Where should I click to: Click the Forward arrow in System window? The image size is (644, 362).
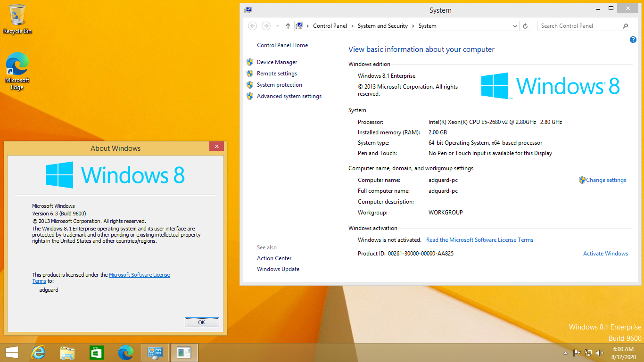[x=266, y=26]
